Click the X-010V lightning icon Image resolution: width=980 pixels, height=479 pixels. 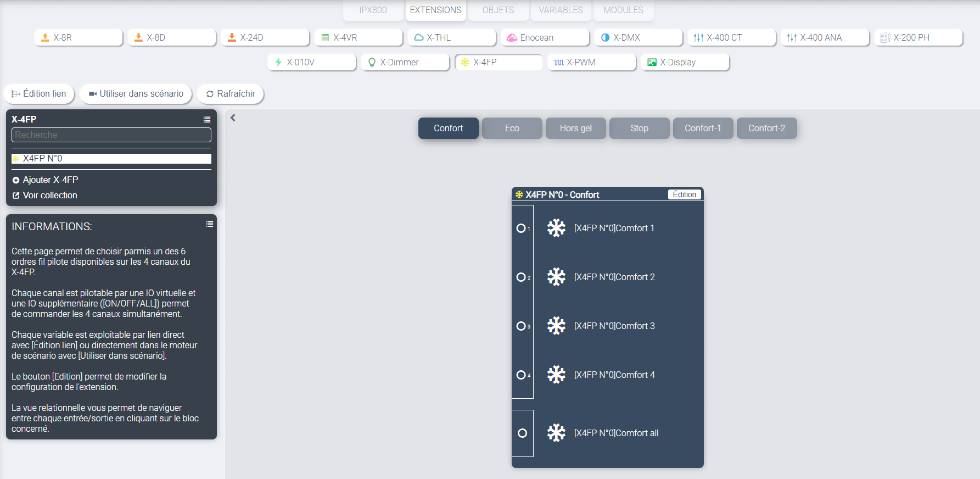pyautogui.click(x=278, y=62)
